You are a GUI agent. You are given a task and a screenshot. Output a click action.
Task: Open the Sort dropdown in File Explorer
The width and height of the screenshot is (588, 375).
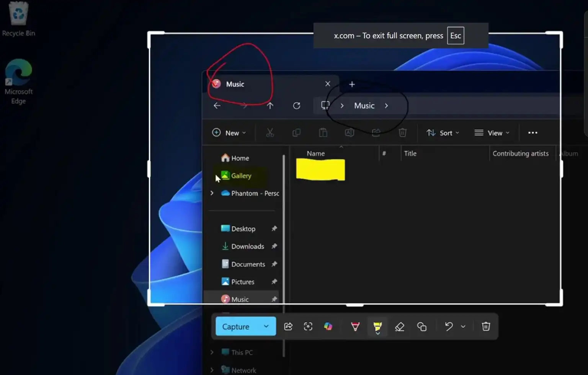pyautogui.click(x=443, y=132)
